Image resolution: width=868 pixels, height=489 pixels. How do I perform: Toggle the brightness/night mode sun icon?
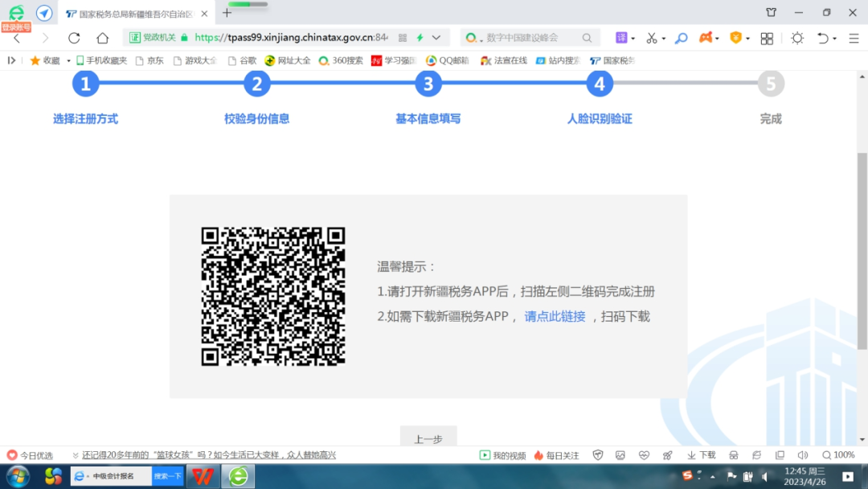point(796,38)
